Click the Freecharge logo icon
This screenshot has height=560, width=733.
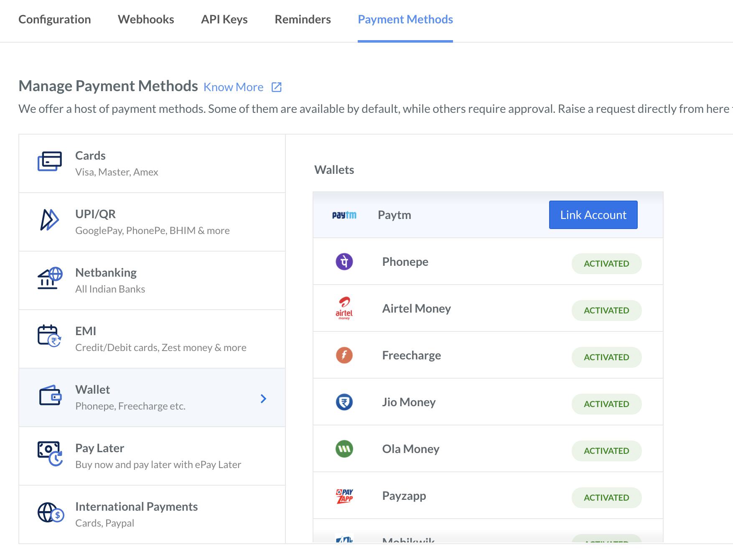(344, 355)
